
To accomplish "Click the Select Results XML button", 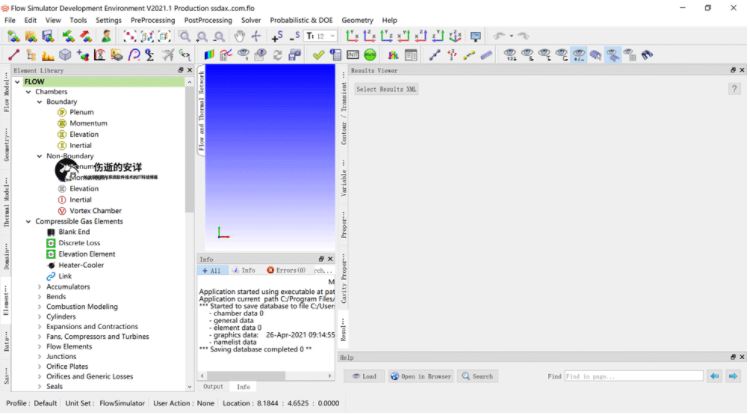I will coord(386,89).
